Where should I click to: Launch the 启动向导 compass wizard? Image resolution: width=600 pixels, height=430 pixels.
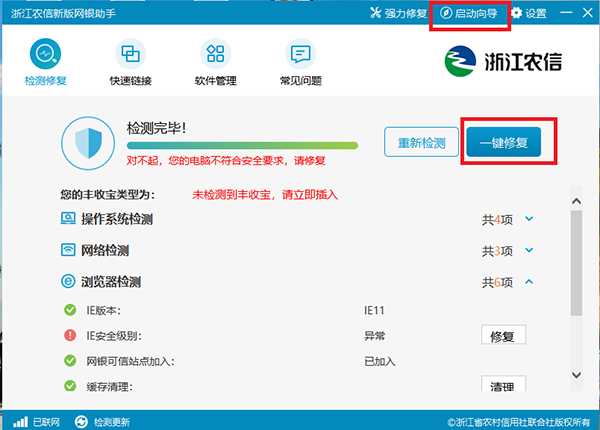coord(469,13)
